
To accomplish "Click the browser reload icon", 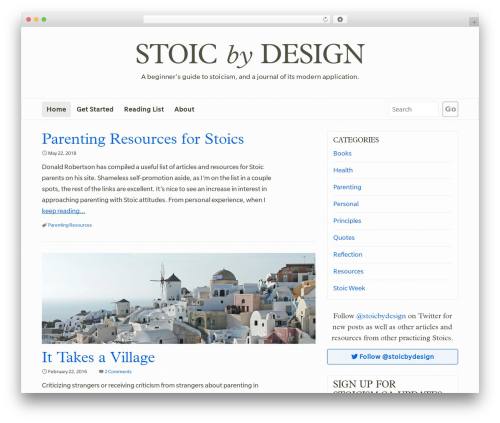I will point(325,20).
